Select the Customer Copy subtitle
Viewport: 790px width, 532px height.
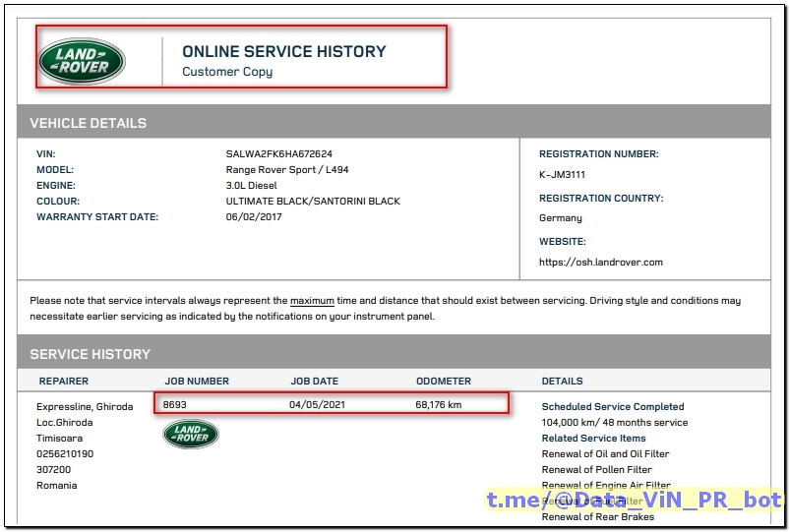(227, 72)
